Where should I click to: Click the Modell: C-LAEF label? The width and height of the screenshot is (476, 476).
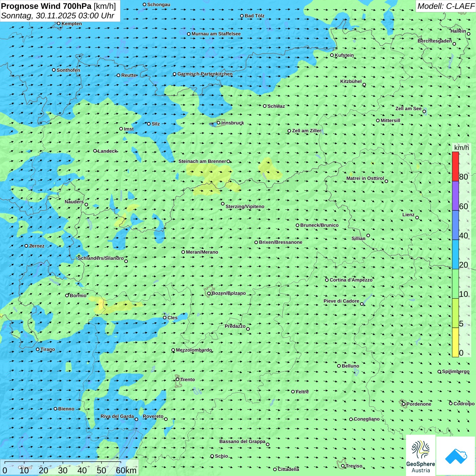(x=445, y=6)
